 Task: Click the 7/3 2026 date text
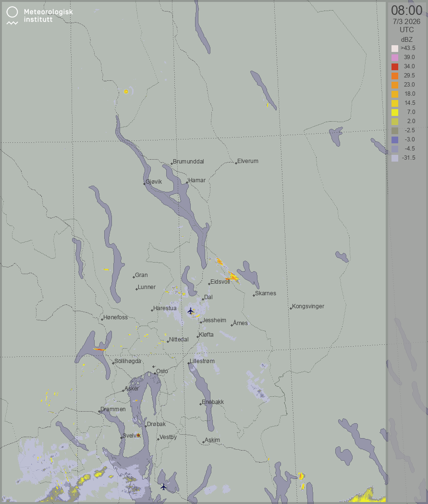406,22
